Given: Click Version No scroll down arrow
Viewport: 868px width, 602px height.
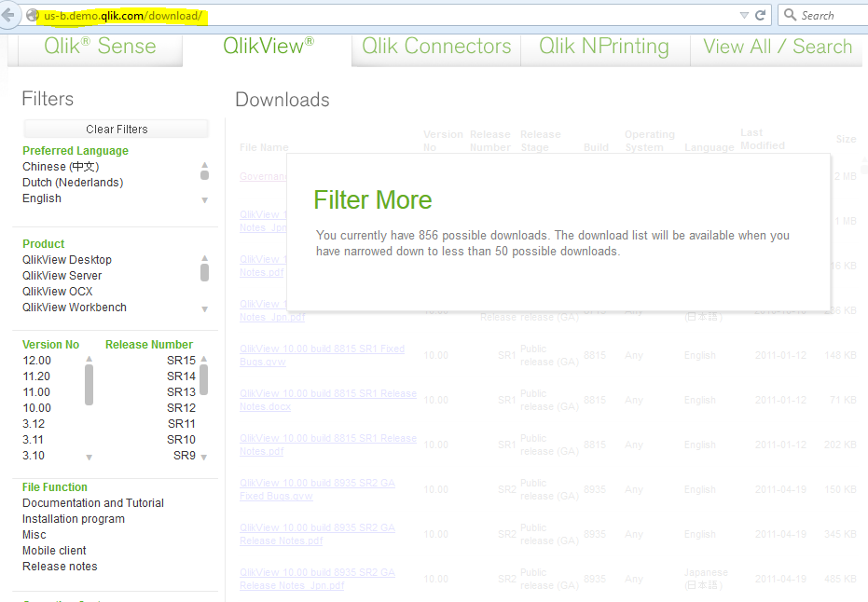Looking at the screenshot, I should [90, 458].
